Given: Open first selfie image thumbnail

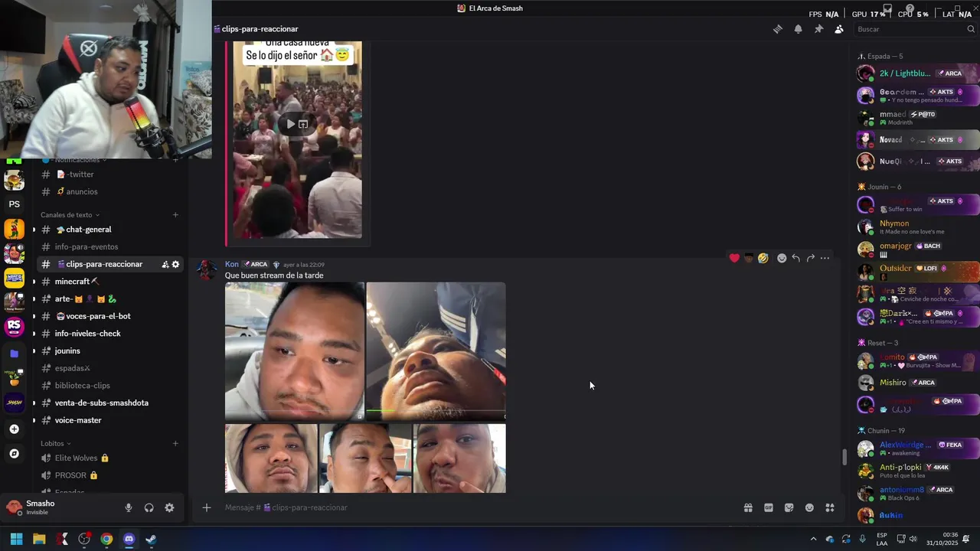Looking at the screenshot, I should pyautogui.click(x=295, y=351).
